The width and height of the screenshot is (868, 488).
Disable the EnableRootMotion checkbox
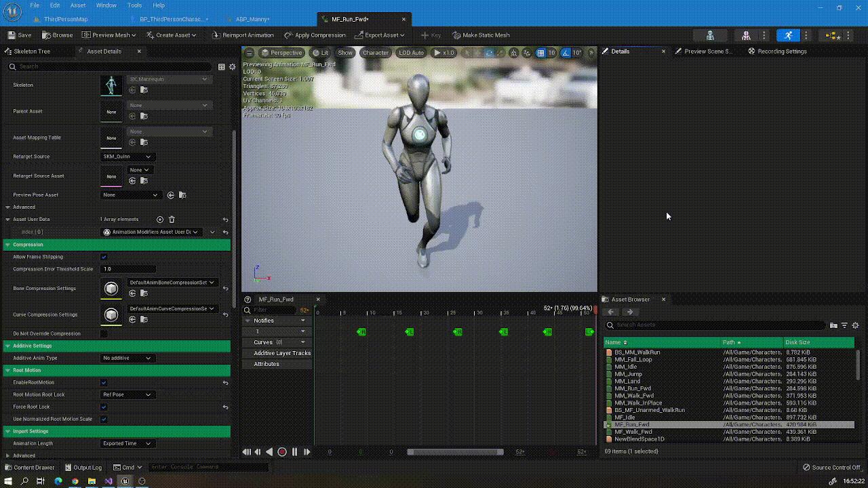click(104, 382)
